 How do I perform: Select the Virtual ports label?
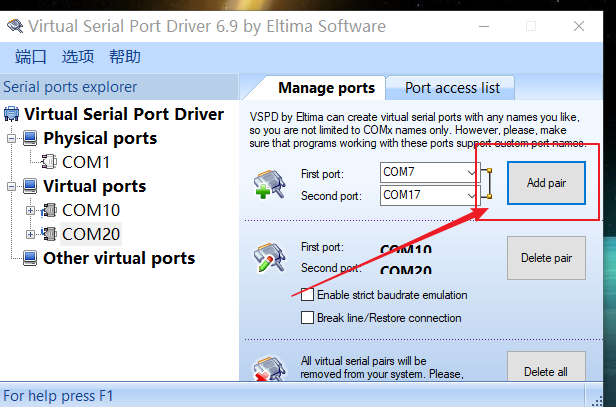click(95, 186)
